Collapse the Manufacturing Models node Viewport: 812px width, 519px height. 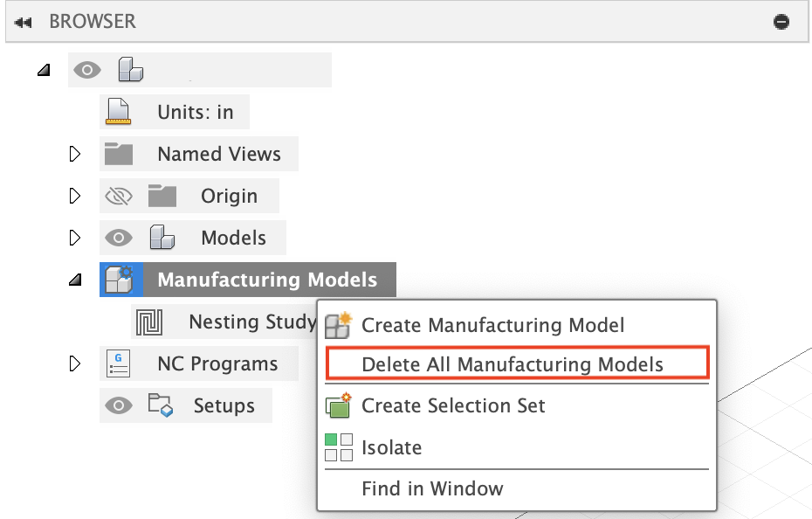(x=75, y=280)
